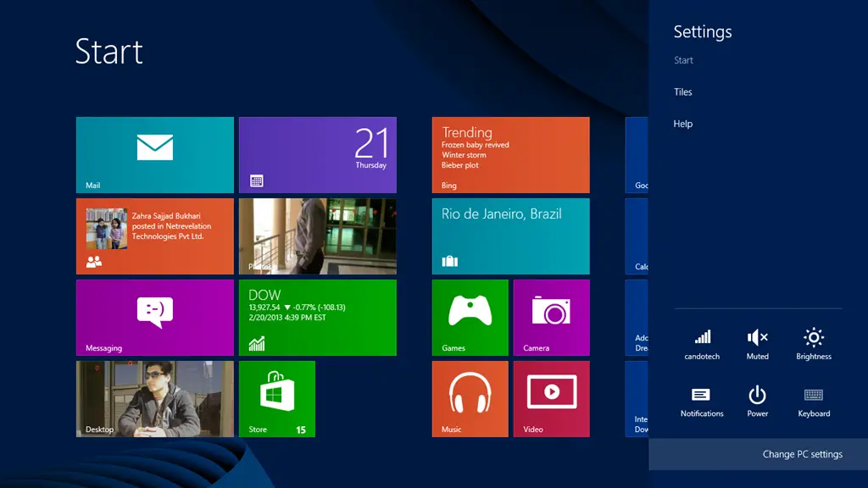Viewport: 868px width, 488px height.
Task: Open the Keyboard input options
Action: (814, 401)
